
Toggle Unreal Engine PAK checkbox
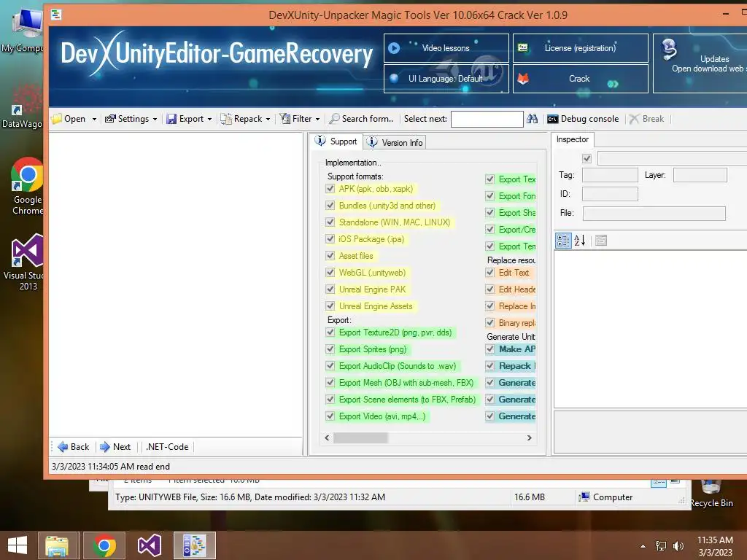click(330, 289)
